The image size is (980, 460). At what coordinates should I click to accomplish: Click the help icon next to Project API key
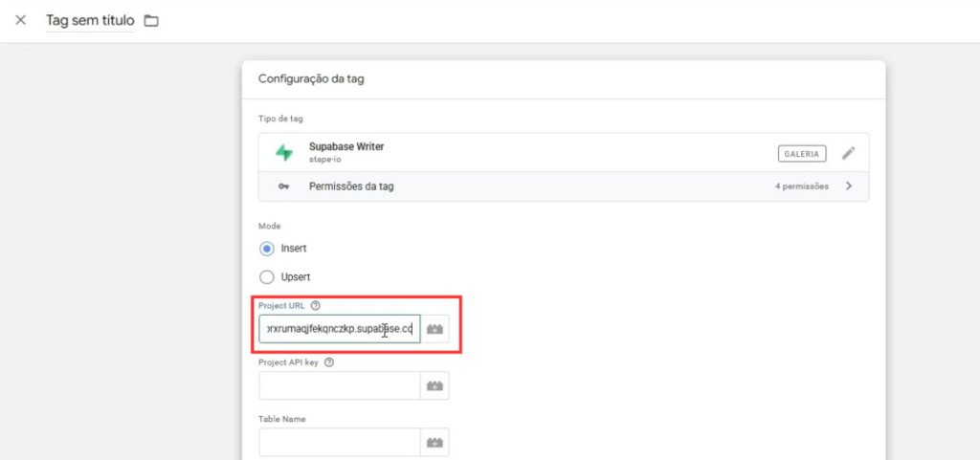[x=329, y=362]
